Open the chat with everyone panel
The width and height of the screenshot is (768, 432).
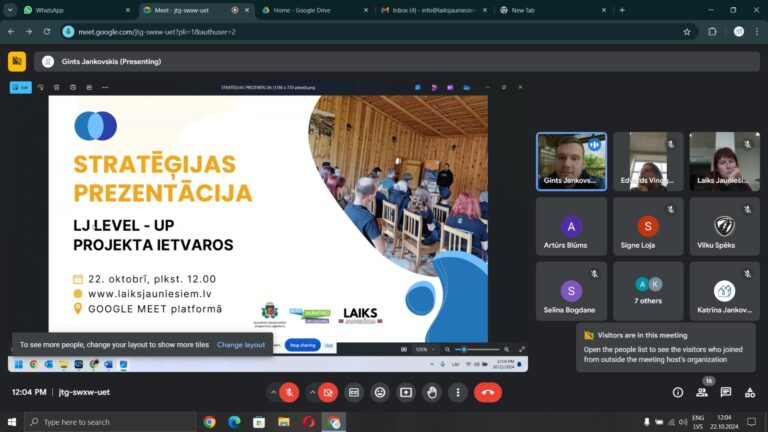tap(726, 393)
